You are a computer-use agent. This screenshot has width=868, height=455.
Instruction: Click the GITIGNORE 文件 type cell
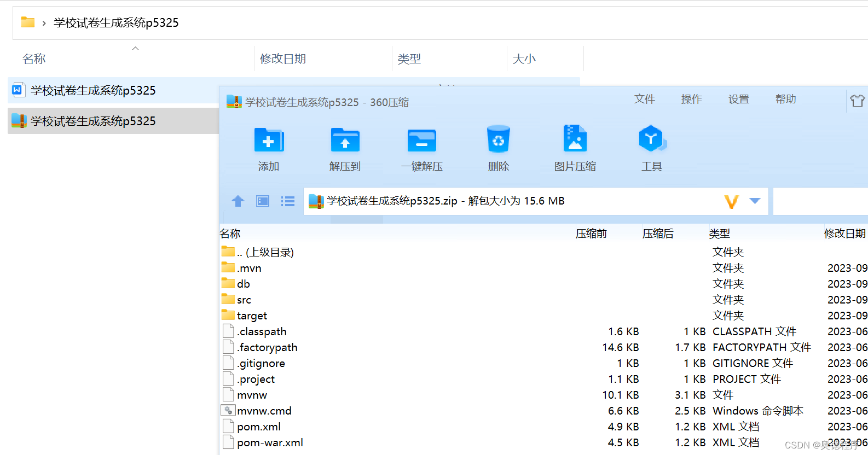click(x=753, y=363)
